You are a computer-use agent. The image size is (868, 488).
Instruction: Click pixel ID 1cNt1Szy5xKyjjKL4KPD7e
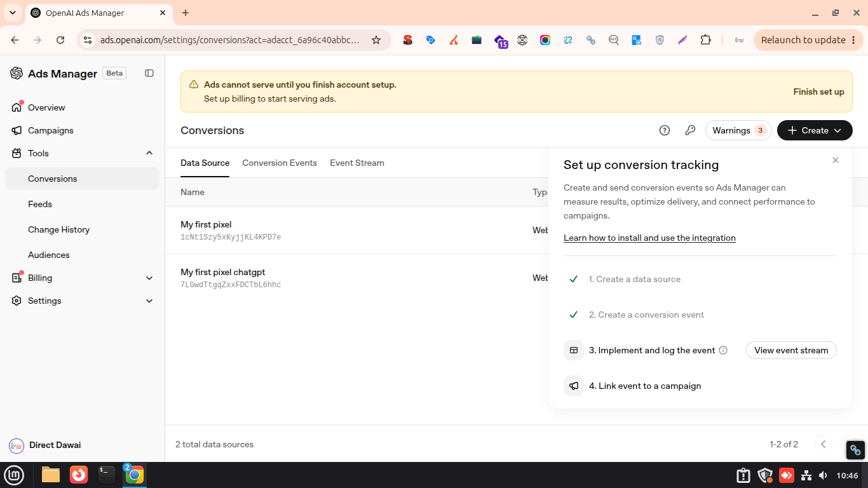231,237
